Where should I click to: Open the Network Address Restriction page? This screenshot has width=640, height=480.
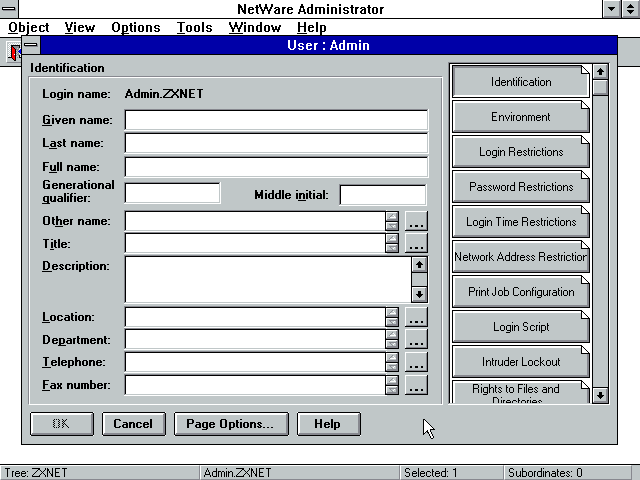tap(521, 257)
